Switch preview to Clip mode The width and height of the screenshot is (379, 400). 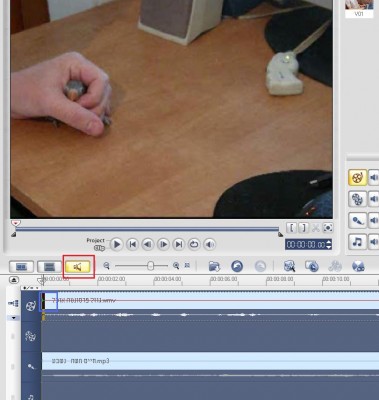(99, 248)
